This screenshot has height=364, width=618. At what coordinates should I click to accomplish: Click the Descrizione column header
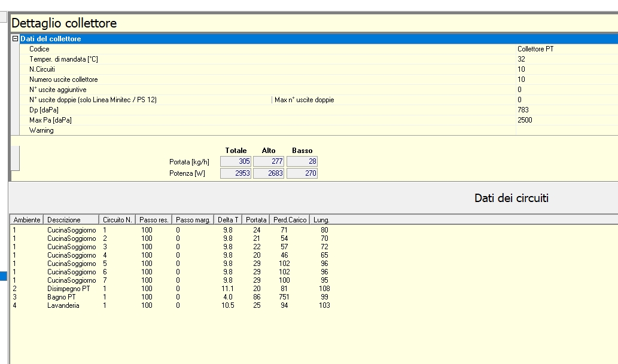64,220
